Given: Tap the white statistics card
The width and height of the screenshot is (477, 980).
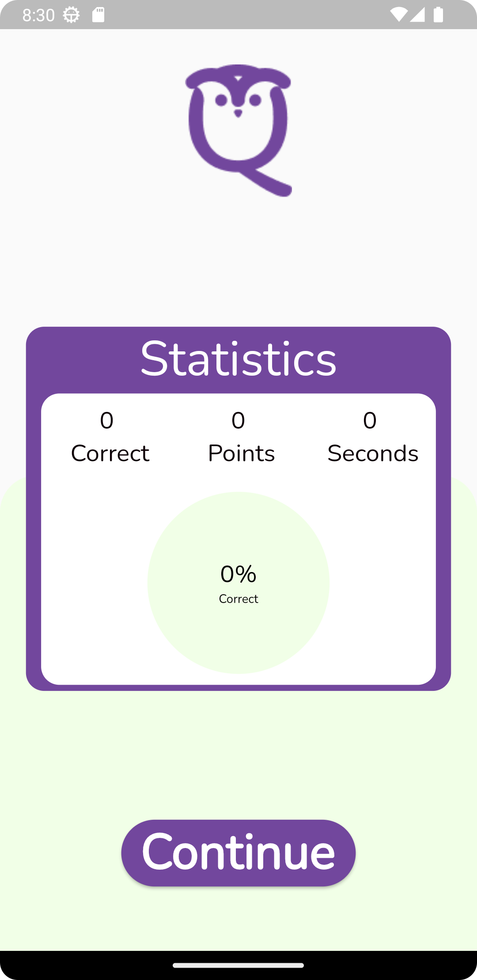Looking at the screenshot, I should click(x=238, y=539).
